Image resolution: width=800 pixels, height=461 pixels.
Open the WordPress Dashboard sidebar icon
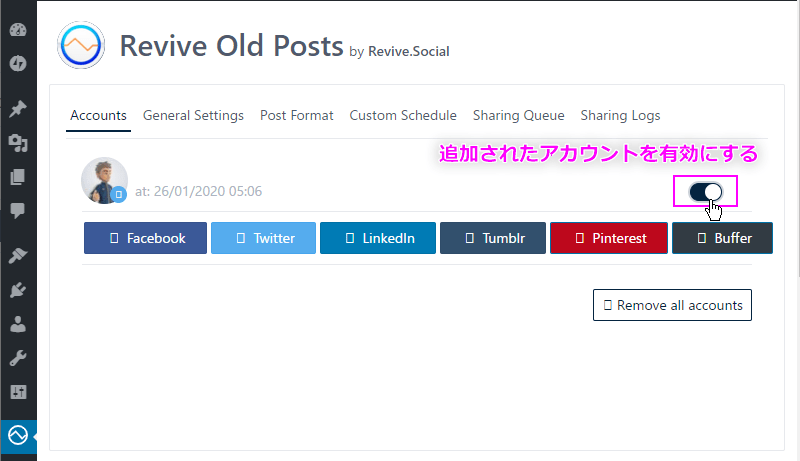(x=18, y=30)
